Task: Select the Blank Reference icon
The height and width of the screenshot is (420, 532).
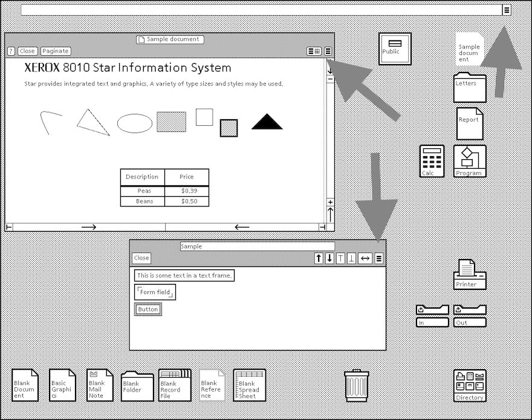Action: coord(212,386)
